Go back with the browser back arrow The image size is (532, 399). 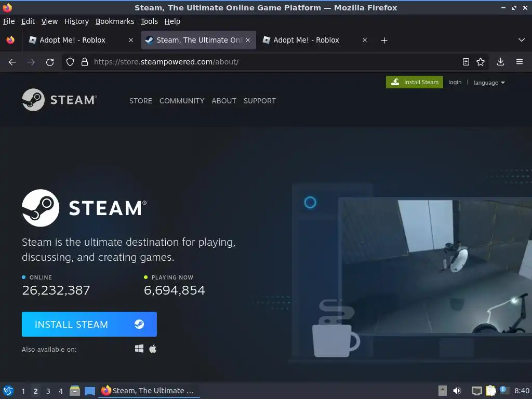tap(12, 62)
